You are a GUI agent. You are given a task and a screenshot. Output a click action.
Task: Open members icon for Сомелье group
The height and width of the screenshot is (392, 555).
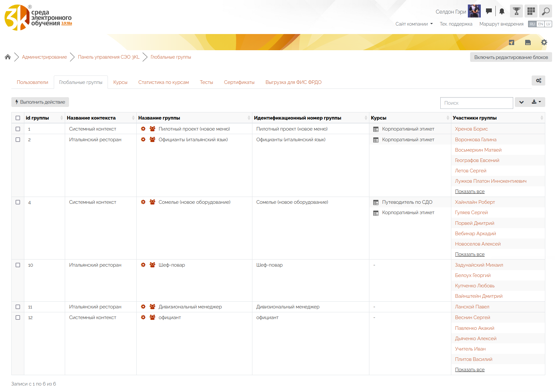click(152, 202)
